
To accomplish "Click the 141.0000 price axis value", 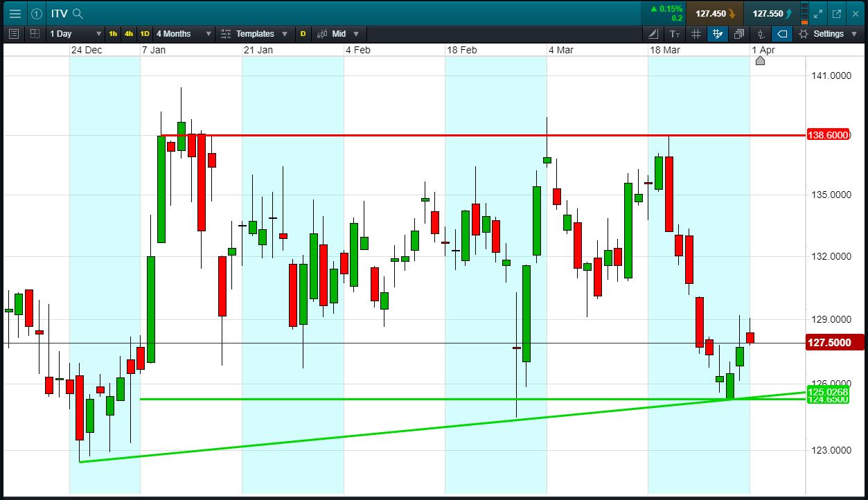I will tap(831, 75).
